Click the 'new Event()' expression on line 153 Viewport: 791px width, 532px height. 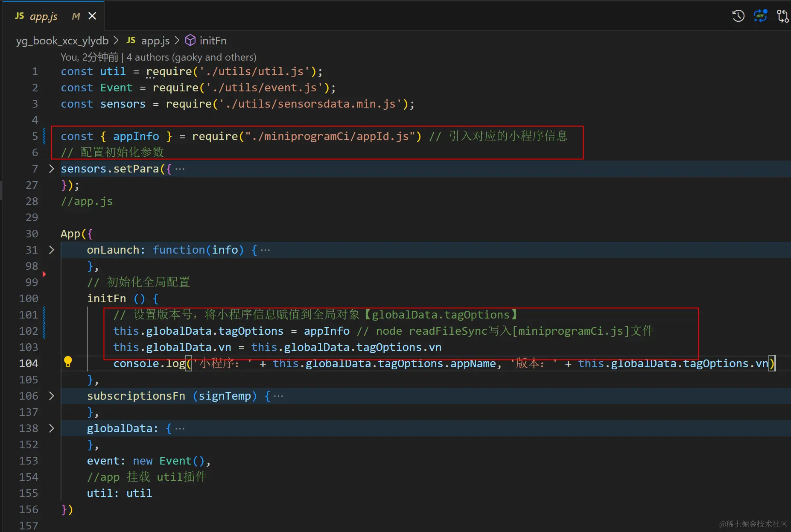click(169, 461)
